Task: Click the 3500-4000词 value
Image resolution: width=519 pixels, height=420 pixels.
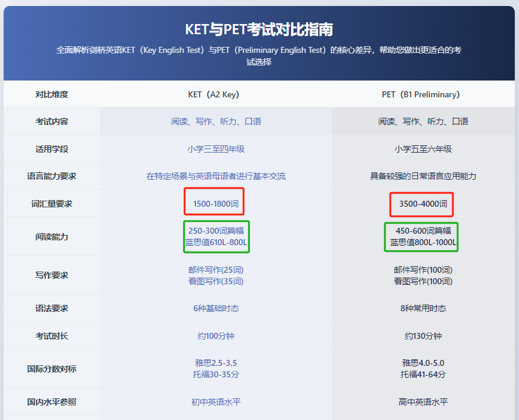Action: coord(423,204)
